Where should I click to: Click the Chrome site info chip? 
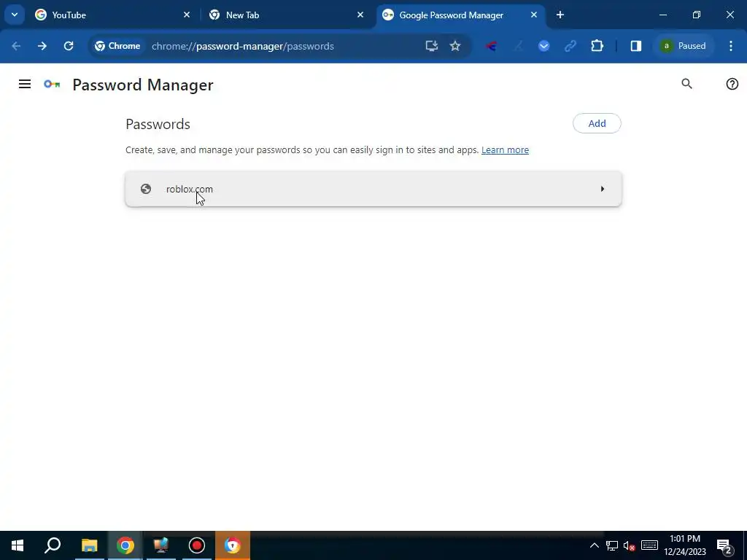117,46
